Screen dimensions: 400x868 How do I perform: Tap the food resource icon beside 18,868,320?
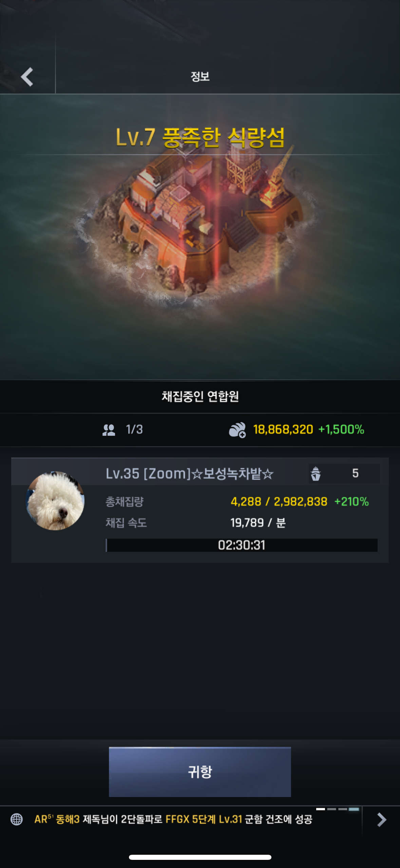click(x=237, y=430)
